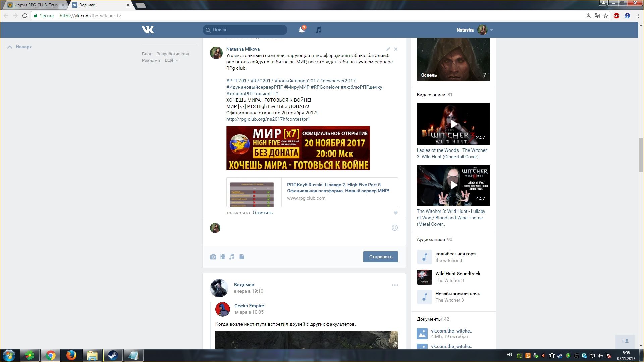
Task: Click the Отправить button
Action: coord(380,257)
